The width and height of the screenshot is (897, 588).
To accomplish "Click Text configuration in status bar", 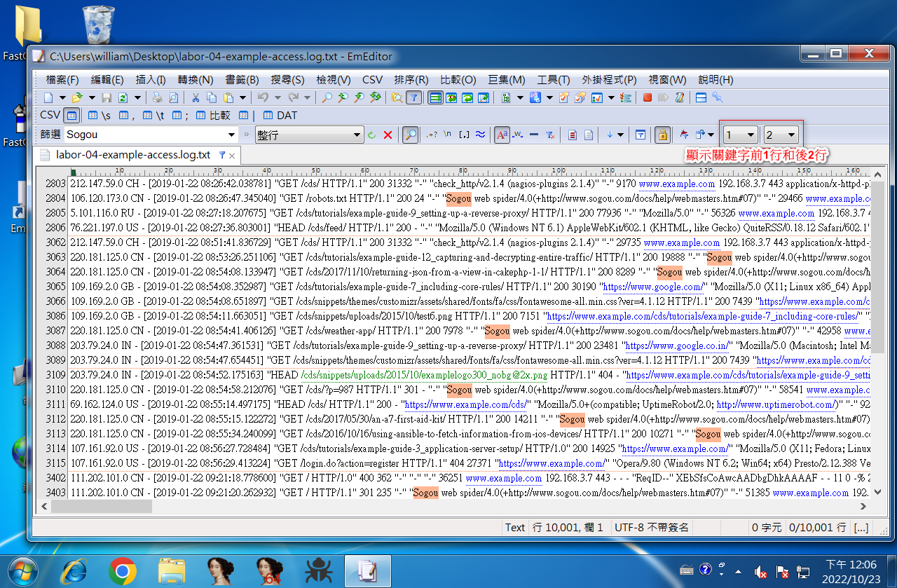I will [515, 527].
